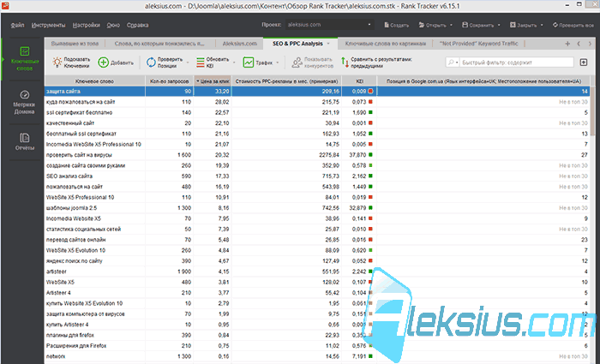Click the Открыть toolbar button
Viewport: 600px width, 364px height.
(x=432, y=25)
